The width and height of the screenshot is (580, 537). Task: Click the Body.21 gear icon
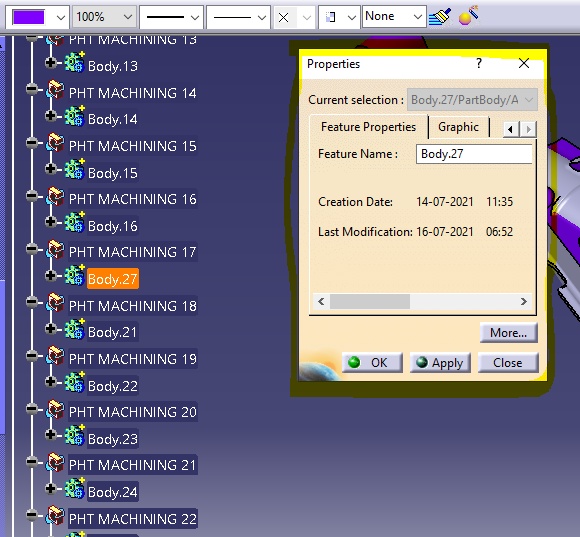point(75,328)
